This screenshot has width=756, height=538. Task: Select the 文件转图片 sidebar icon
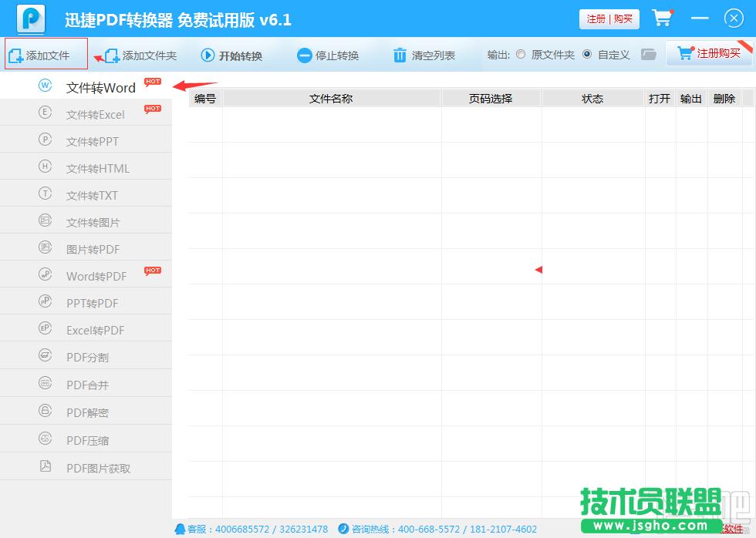pos(46,222)
